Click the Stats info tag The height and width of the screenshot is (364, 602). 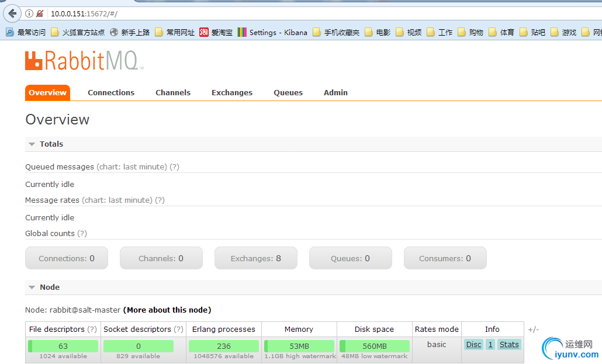[509, 344]
